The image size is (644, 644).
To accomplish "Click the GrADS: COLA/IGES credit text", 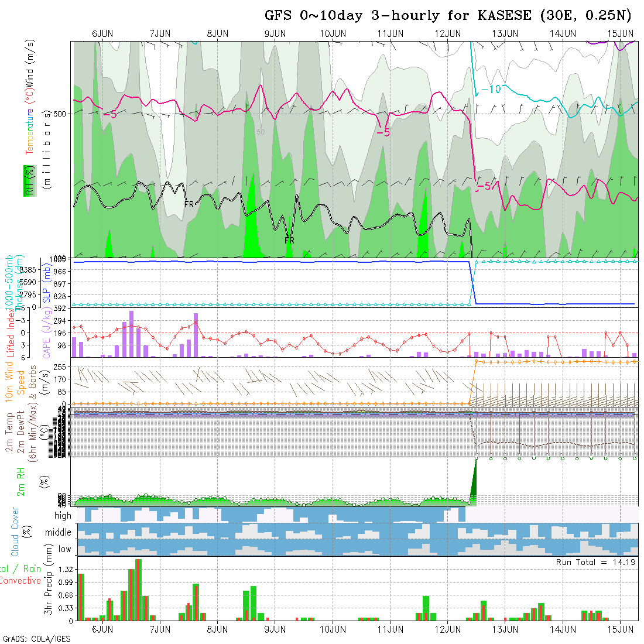I will pyautogui.click(x=36, y=639).
